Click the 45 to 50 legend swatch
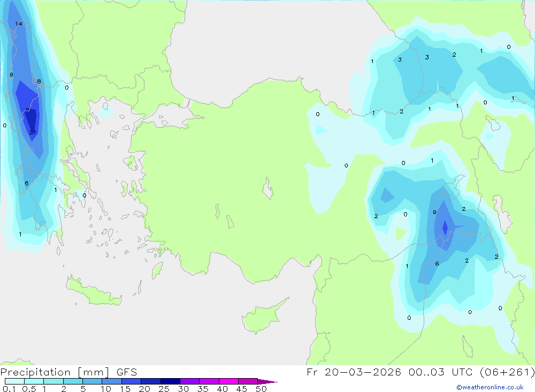 coord(248,381)
